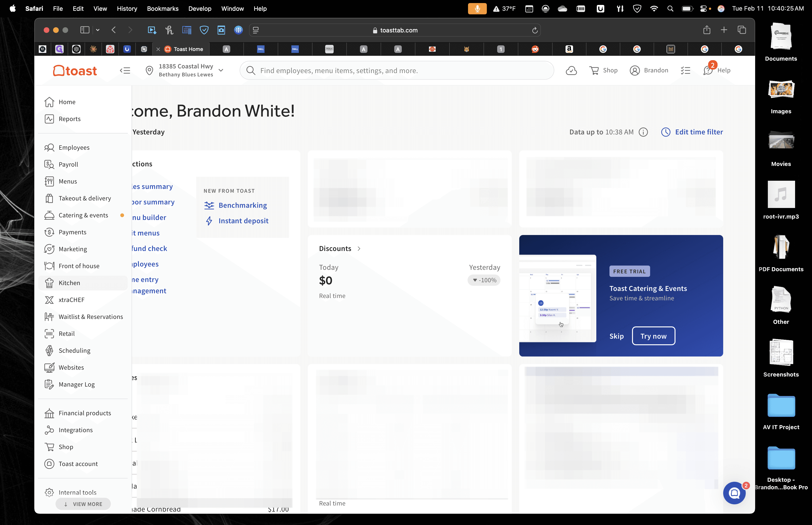Open Employees section

(x=83, y=147)
